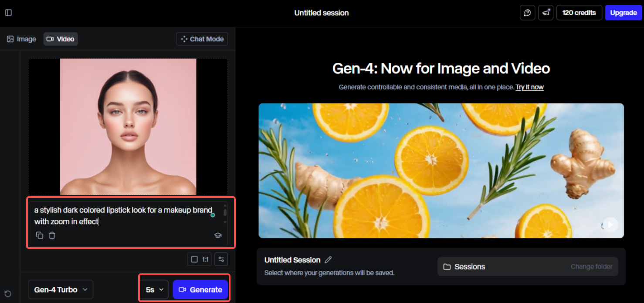Select the uploaded portrait image thumbnail

pyautogui.click(x=128, y=126)
